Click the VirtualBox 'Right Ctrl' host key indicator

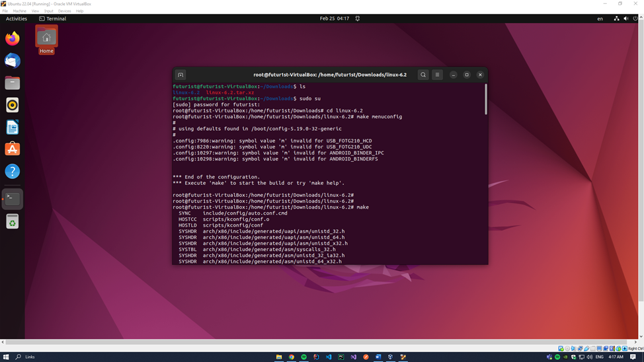[x=635, y=348]
